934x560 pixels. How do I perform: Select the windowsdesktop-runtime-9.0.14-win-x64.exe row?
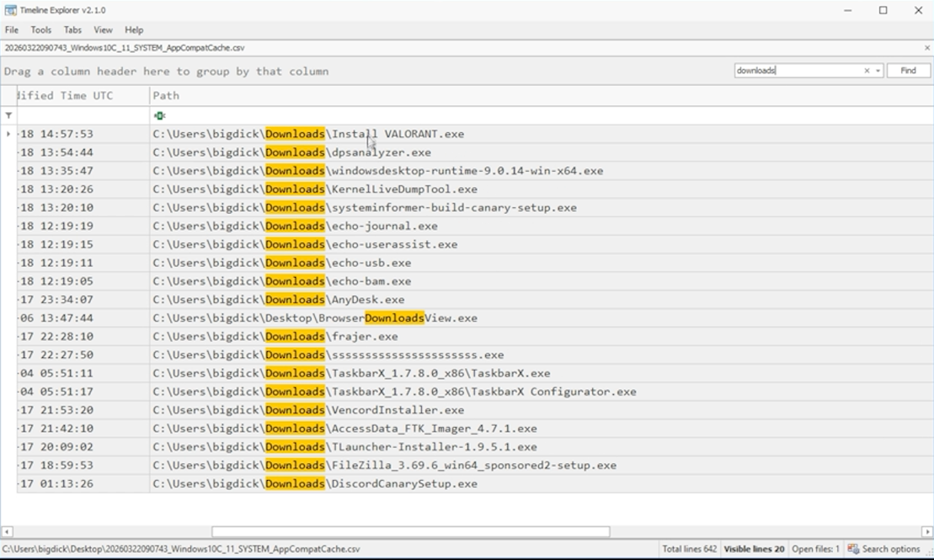(x=541, y=171)
